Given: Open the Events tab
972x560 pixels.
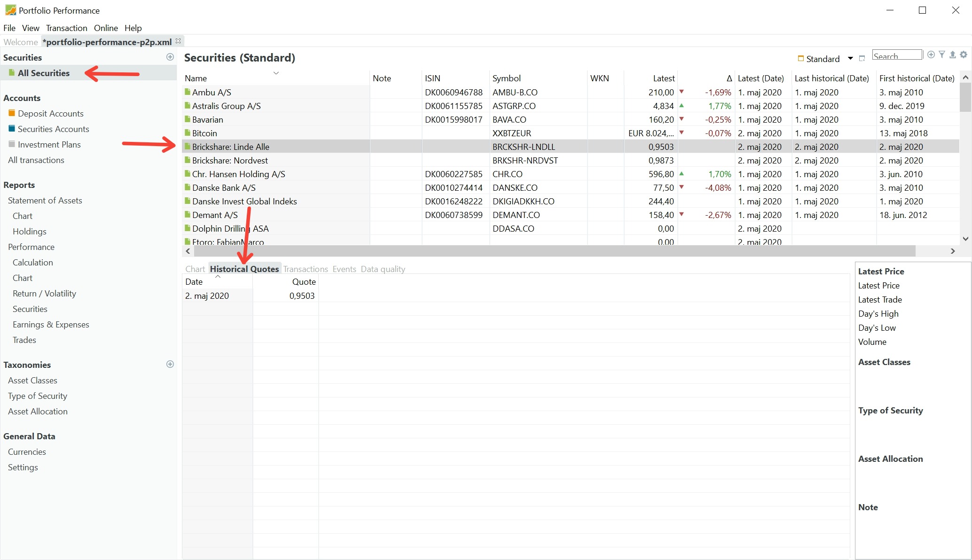Looking at the screenshot, I should (x=344, y=269).
